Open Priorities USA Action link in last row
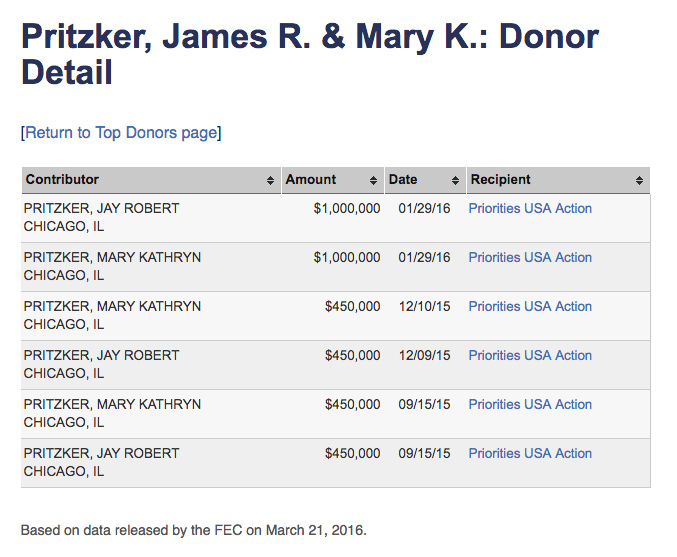The height and width of the screenshot is (557, 677). click(530, 454)
